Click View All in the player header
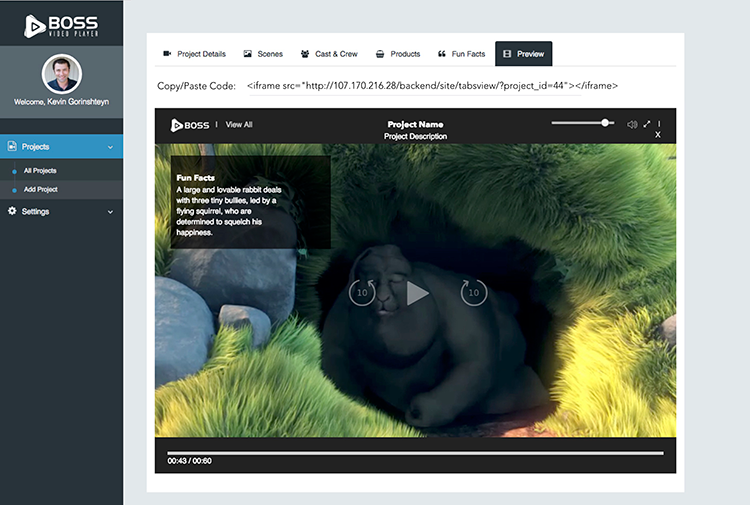This screenshot has width=750, height=505. pyautogui.click(x=239, y=124)
